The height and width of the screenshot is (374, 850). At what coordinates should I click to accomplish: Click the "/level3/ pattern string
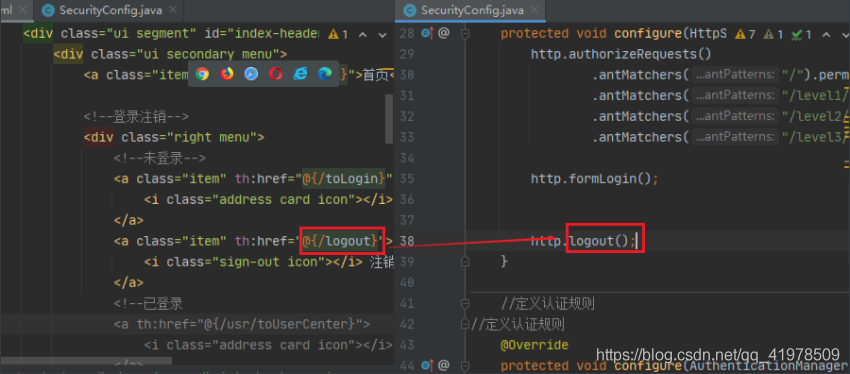click(x=815, y=137)
